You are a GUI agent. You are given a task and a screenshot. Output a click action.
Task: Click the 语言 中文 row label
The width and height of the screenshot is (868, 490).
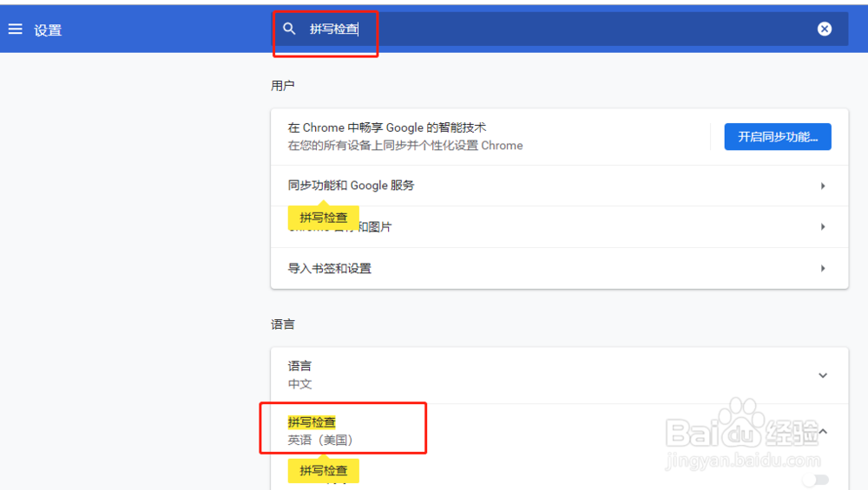click(300, 375)
